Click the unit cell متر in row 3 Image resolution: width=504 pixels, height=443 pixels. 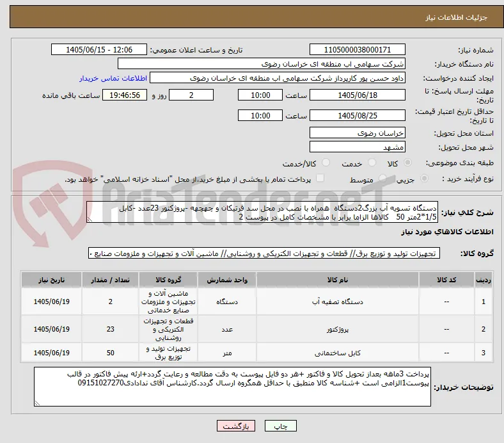coord(227,353)
